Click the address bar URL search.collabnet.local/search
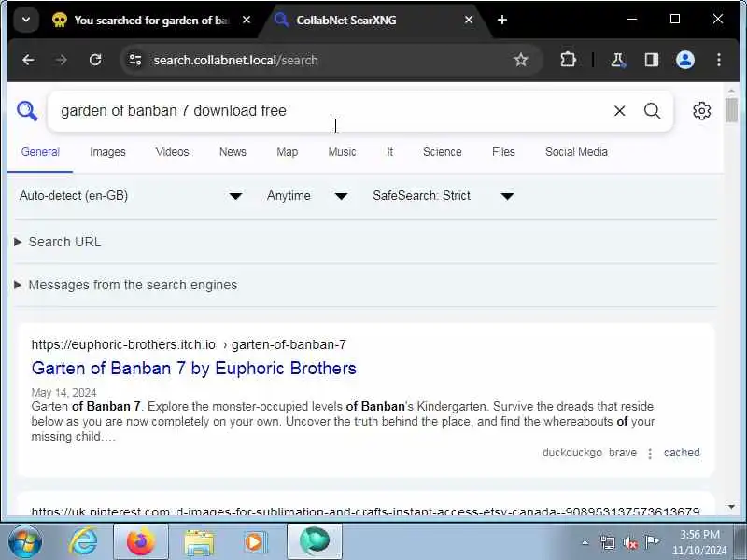The width and height of the screenshot is (747, 560). 235,61
